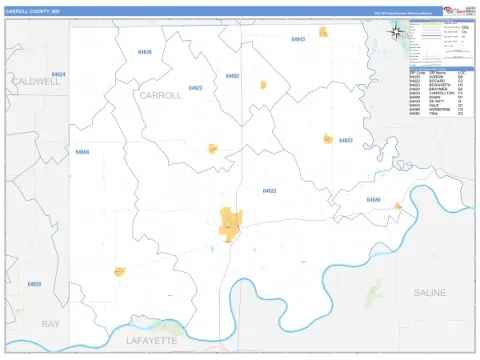
Task: Click the HARDIN row in ZIP index
Action: [437, 77]
